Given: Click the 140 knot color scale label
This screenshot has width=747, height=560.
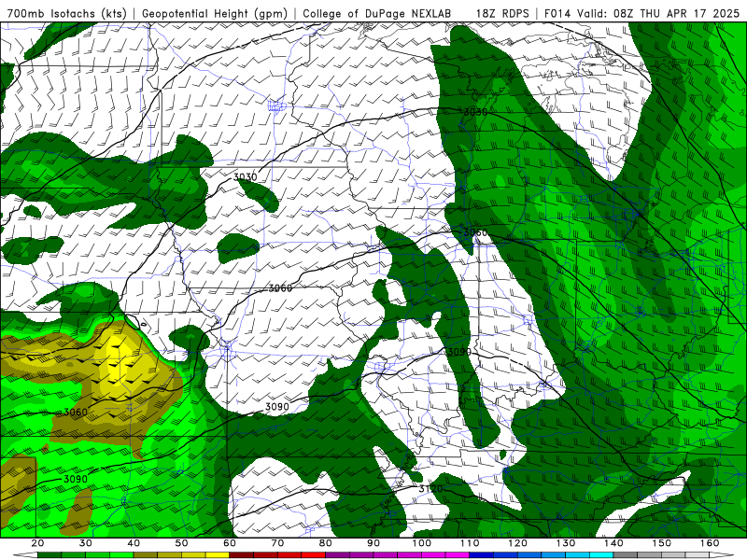Looking at the screenshot, I should click(x=614, y=543).
